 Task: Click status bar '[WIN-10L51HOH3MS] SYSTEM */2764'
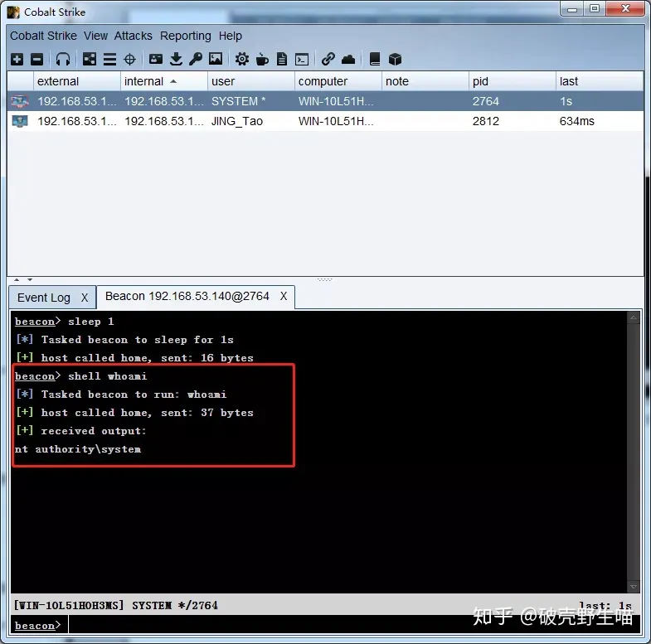(x=116, y=605)
